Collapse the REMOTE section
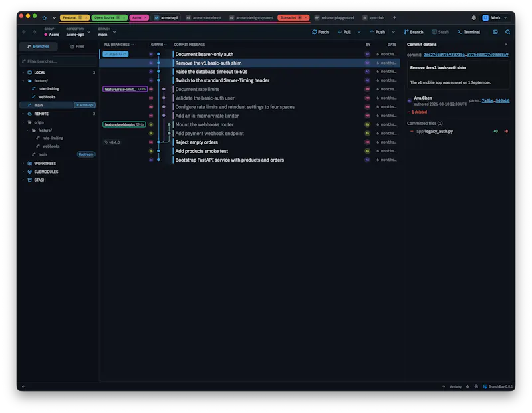Screen dimensions: 532x413 pos(23,114)
